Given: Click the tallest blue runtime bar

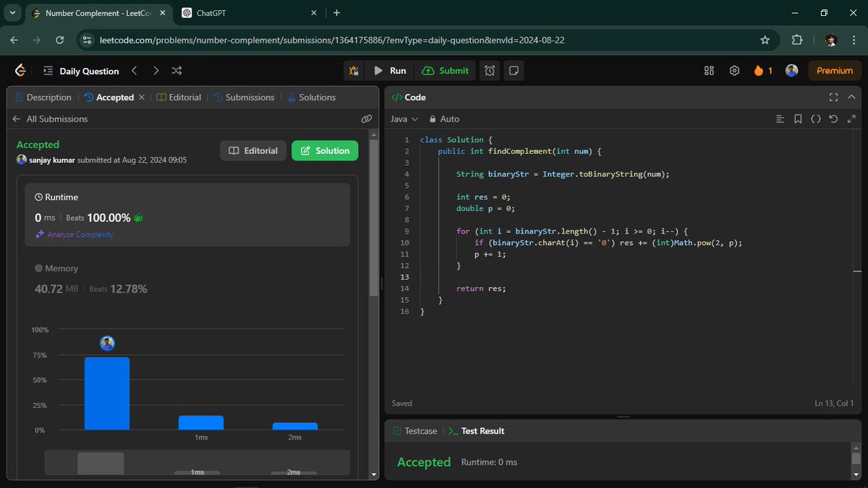Looking at the screenshot, I should point(107,394).
